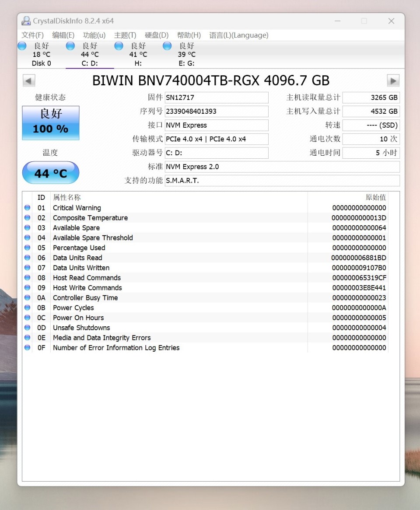This screenshot has width=420, height=510.
Task: Select the Unsafe Shutdowns attribute name
Action: pos(81,328)
